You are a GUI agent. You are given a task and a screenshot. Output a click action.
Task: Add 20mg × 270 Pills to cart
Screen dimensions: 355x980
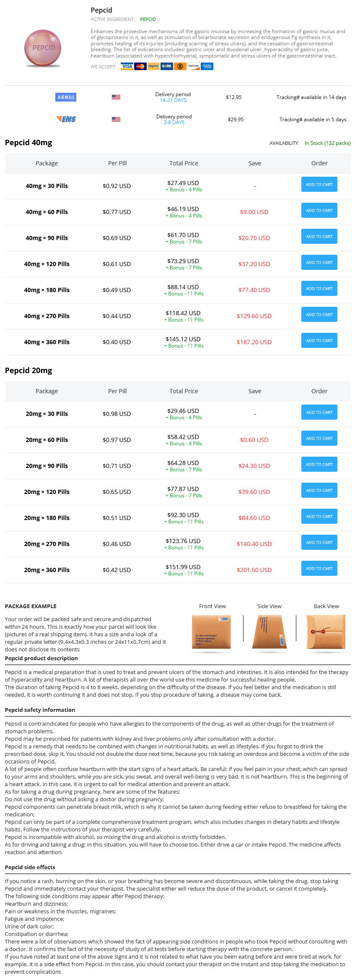(x=319, y=543)
